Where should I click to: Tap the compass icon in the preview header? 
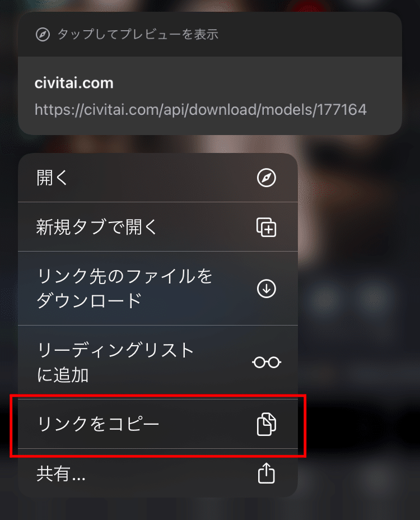coord(43,35)
